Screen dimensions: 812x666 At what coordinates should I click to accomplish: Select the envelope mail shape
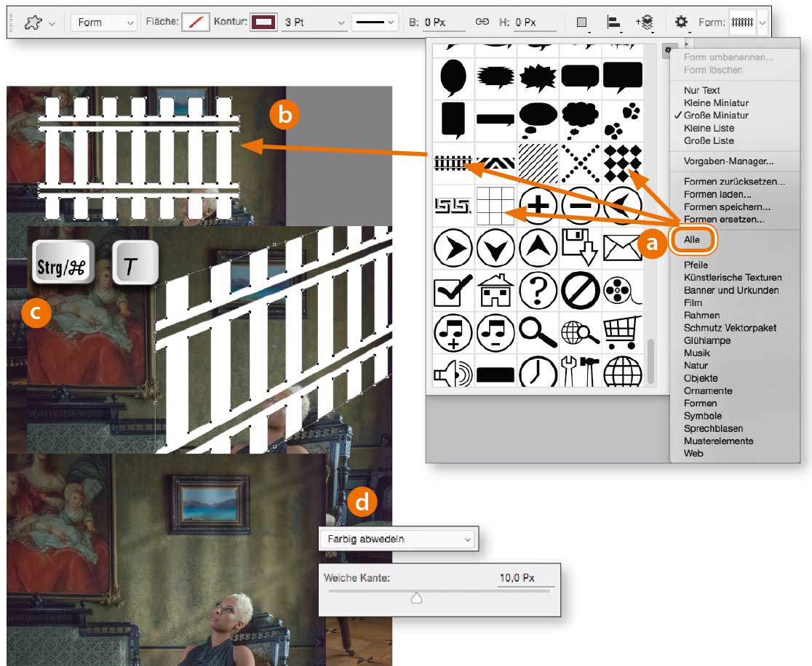tap(623, 249)
